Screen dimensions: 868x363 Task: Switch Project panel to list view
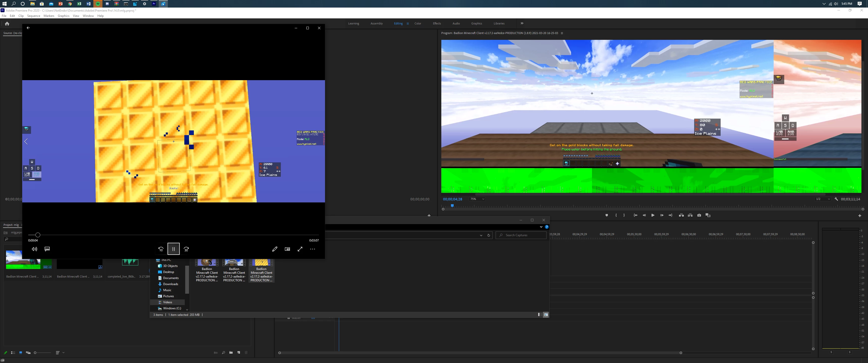tap(13, 353)
